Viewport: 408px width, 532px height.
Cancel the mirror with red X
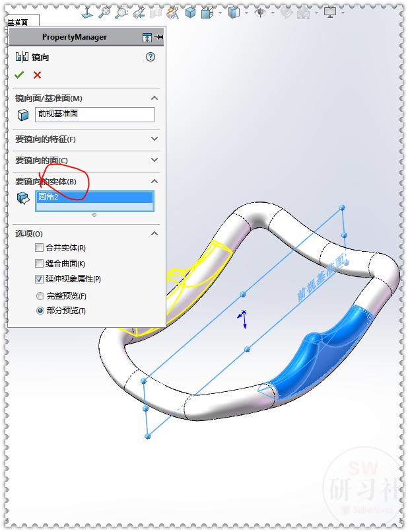37,75
